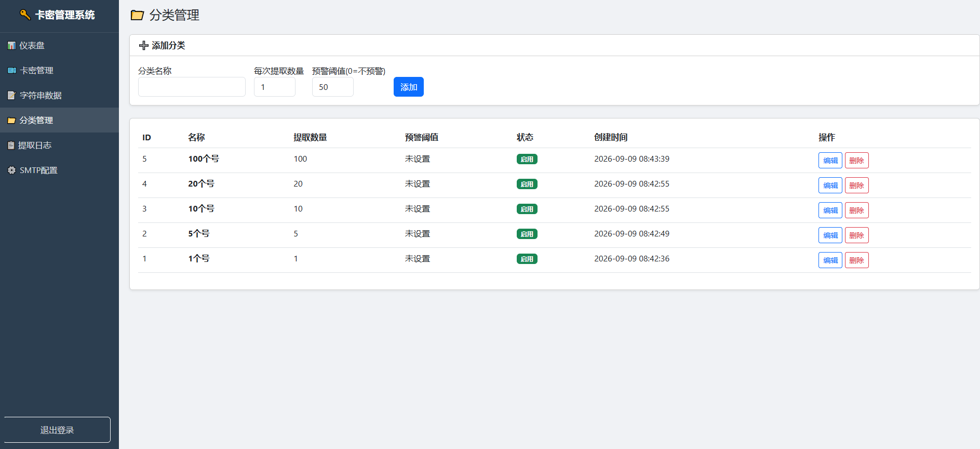Click the 预警阈值 column header
980x449 pixels.
pos(422,137)
